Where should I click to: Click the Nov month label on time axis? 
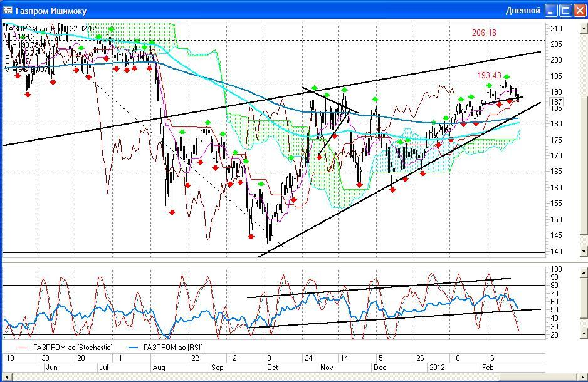click(x=326, y=368)
